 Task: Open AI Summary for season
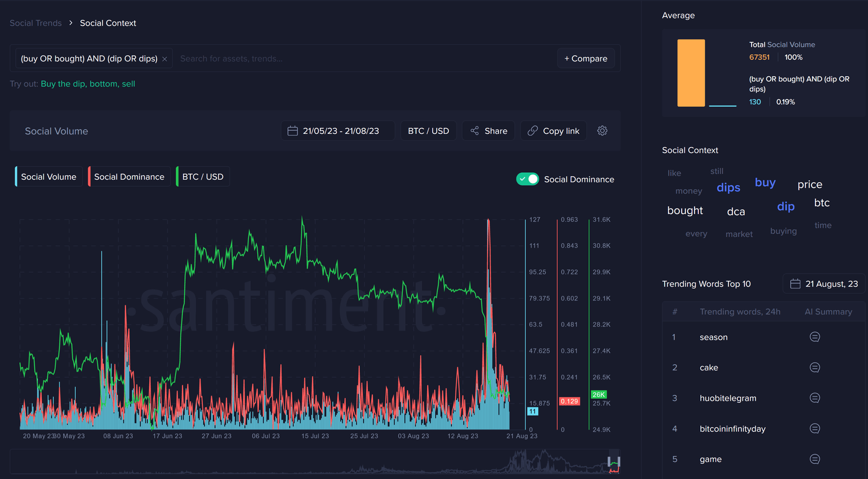pos(814,337)
